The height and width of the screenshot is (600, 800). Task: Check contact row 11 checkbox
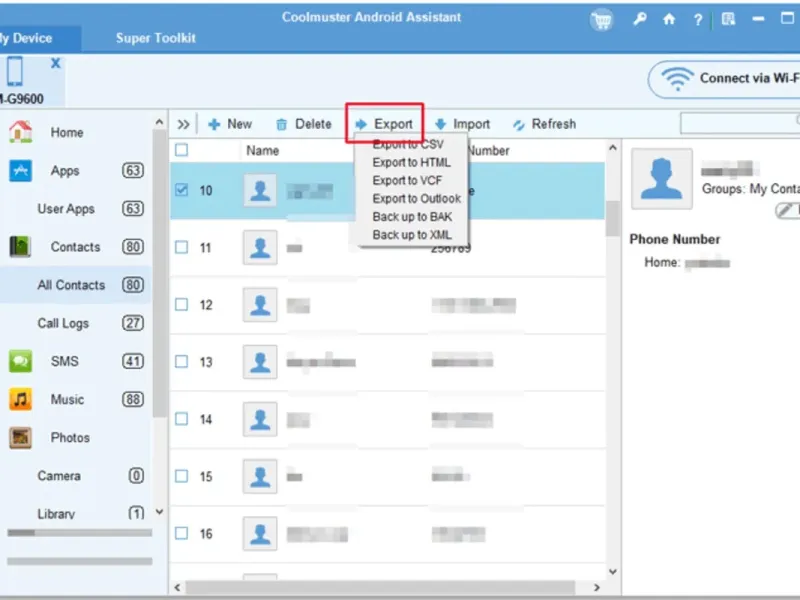tap(181, 247)
